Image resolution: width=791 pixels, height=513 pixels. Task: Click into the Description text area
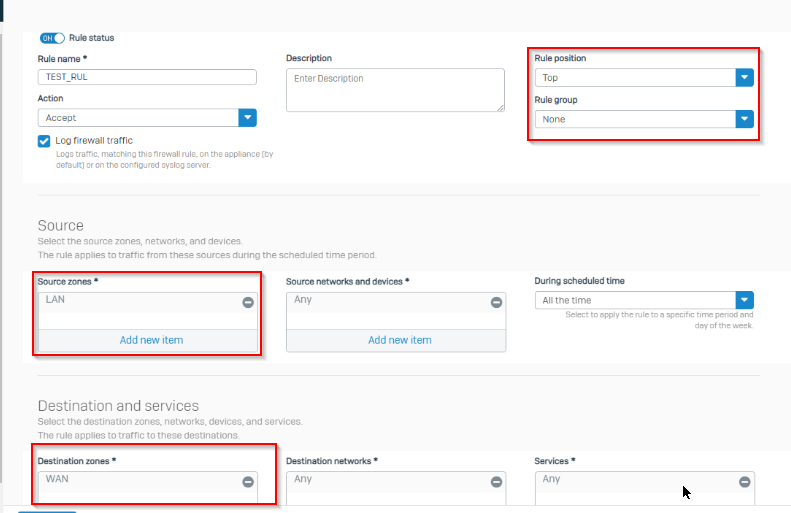click(396, 90)
